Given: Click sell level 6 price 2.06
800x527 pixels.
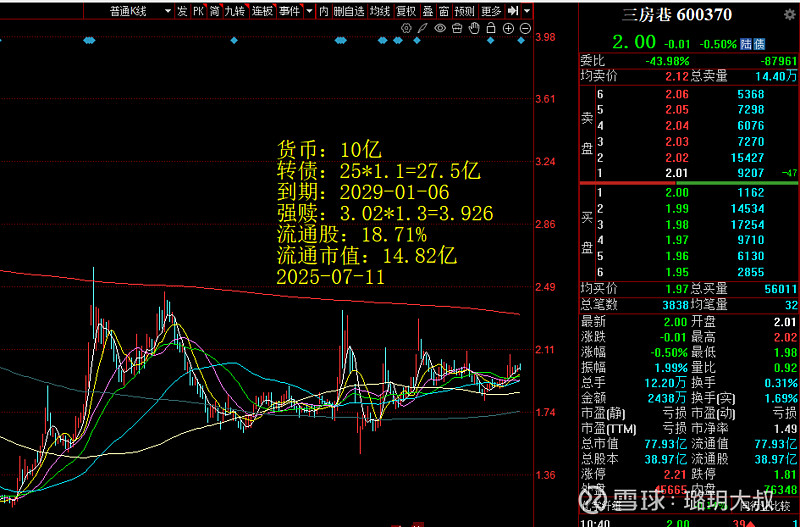Looking at the screenshot, I should click(677, 94).
